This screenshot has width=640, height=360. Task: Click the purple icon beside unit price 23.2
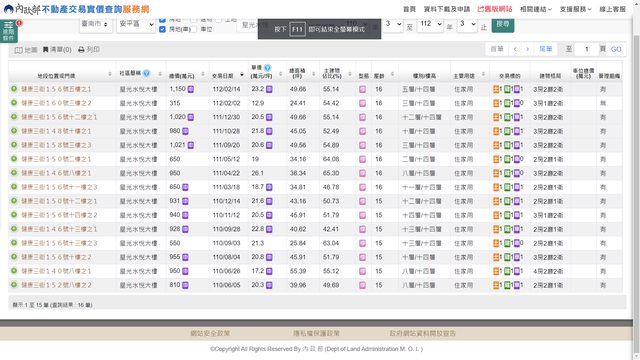(269, 89)
